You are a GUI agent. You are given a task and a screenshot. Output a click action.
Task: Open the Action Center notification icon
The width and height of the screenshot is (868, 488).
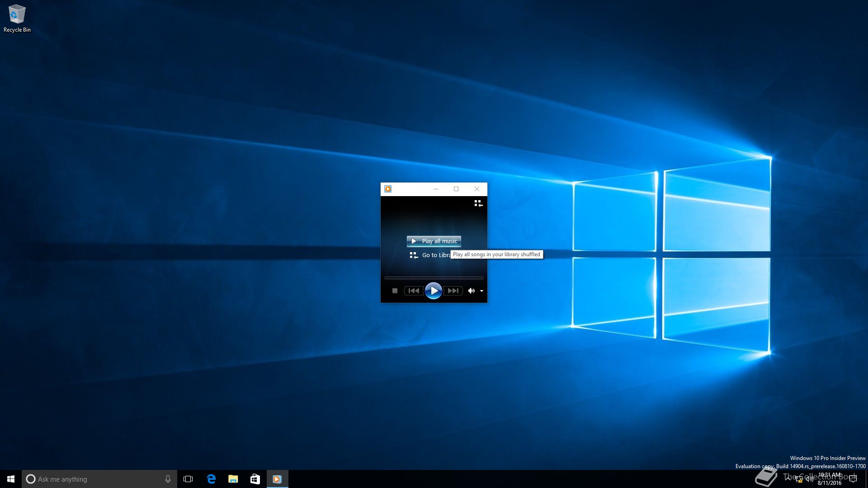pos(853,479)
